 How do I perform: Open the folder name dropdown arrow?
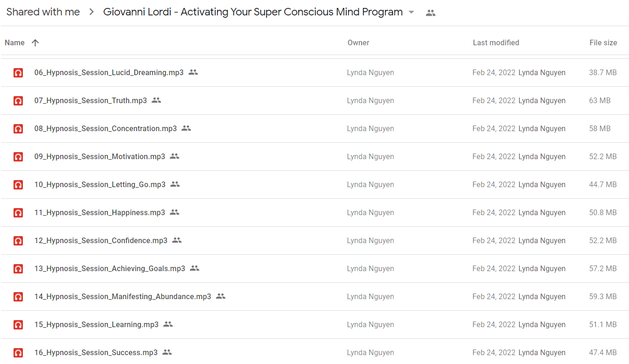click(411, 12)
